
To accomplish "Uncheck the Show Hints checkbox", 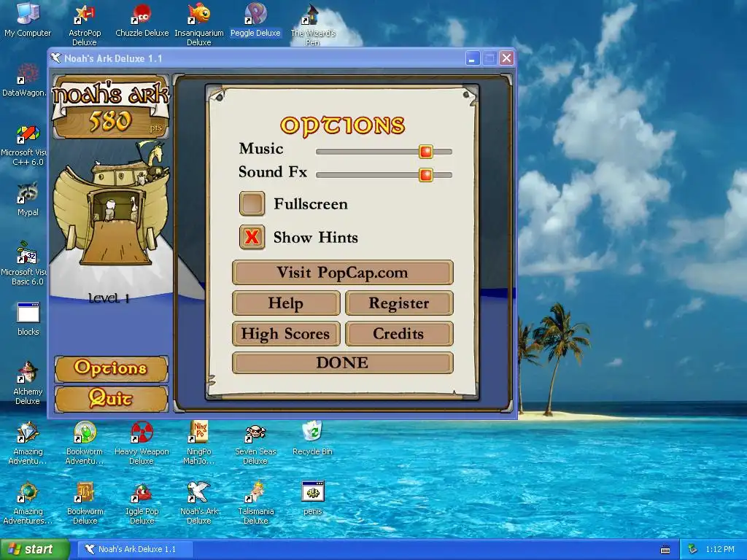I will pos(252,237).
